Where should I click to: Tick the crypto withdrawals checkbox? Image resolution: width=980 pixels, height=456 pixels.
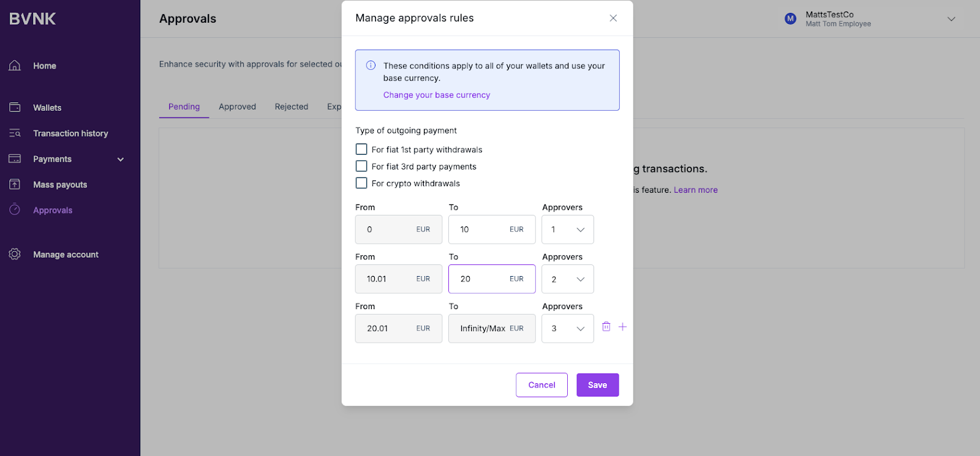click(361, 183)
